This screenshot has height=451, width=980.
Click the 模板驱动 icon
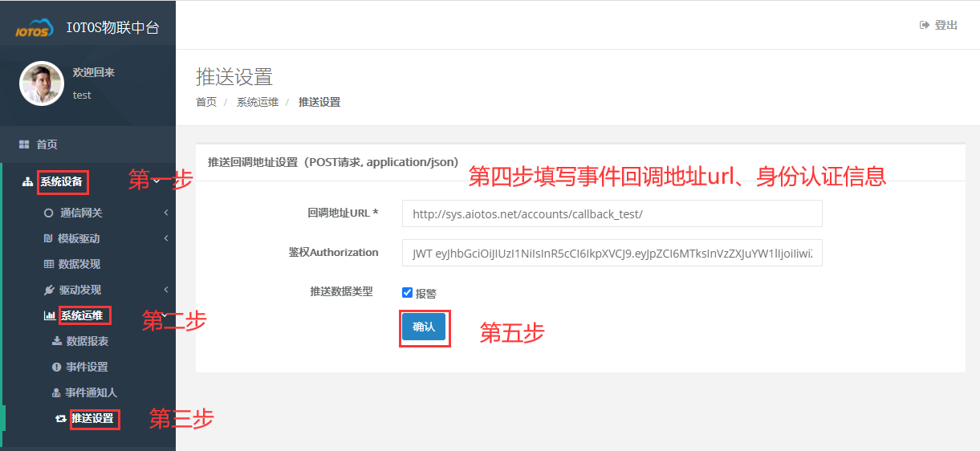pyautogui.click(x=48, y=238)
